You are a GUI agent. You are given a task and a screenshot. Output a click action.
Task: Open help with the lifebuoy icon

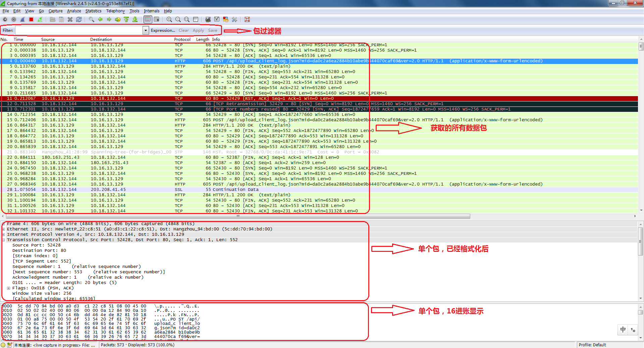coord(247,19)
